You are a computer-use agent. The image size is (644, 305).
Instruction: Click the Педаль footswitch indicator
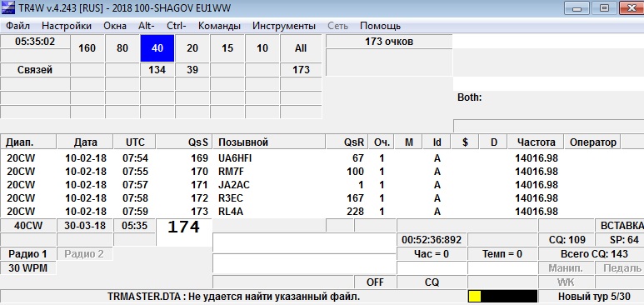coord(620,268)
